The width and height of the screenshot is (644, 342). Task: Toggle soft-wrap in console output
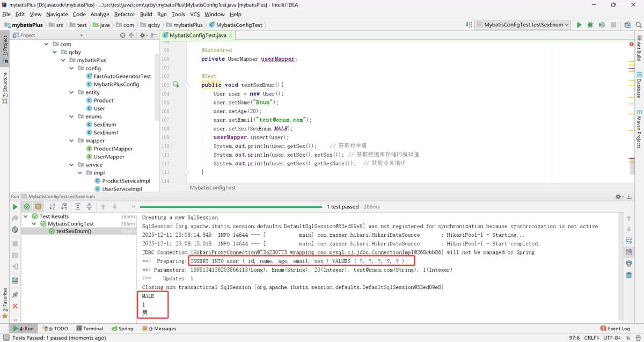tap(629, 241)
